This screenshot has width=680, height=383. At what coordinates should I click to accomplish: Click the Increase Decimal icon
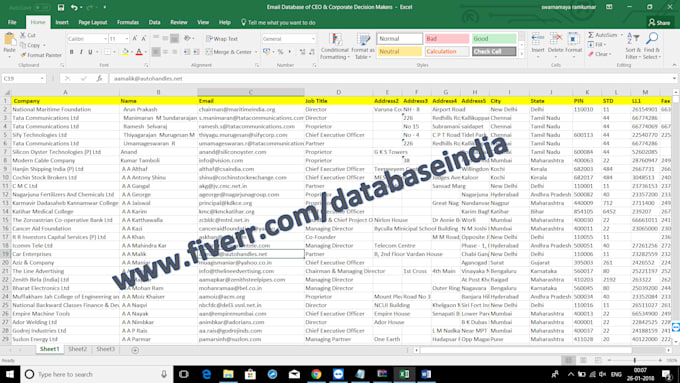(302, 52)
